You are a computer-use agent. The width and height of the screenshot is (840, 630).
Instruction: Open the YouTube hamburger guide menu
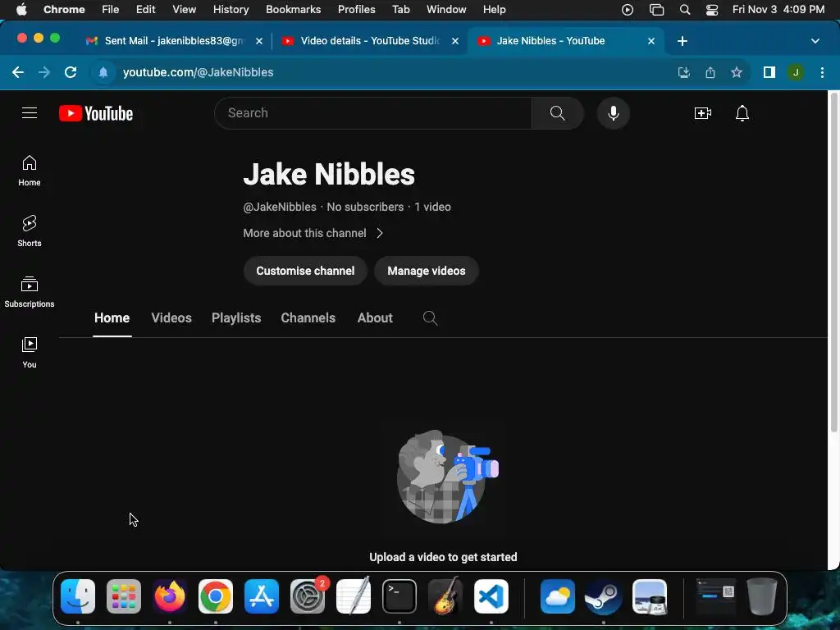[30, 113]
